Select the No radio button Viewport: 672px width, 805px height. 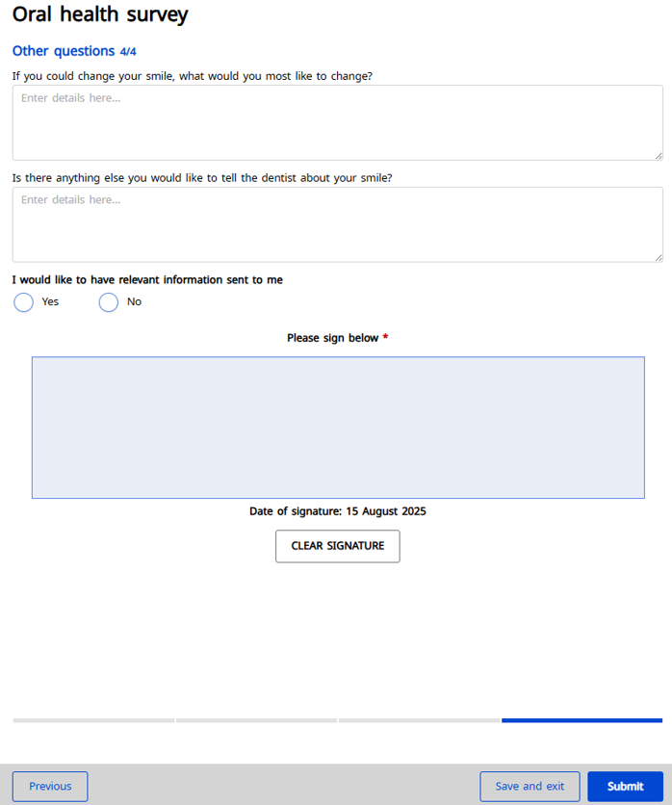coord(109,302)
